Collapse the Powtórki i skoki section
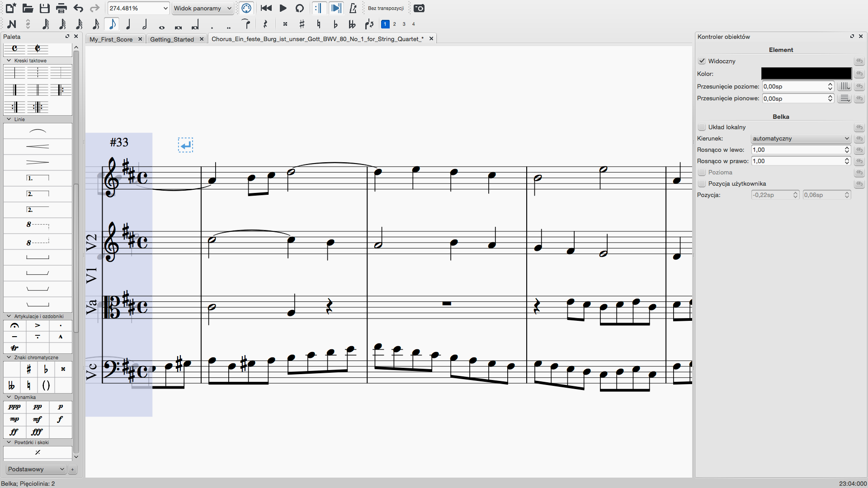Viewport: 868px width, 488px height. pos(9,442)
